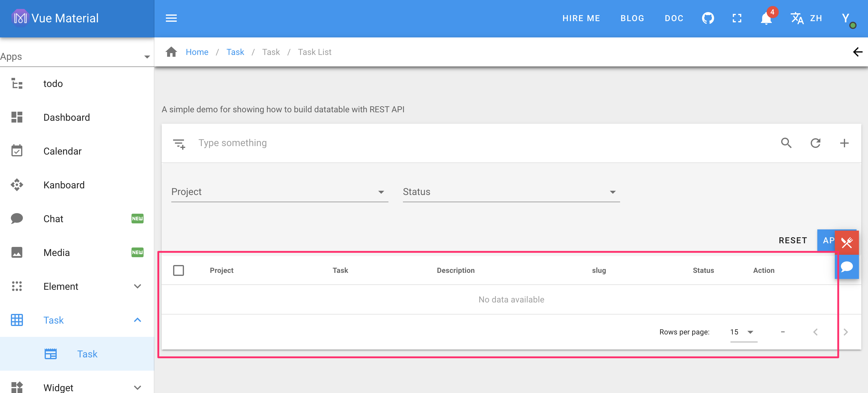This screenshot has width=868, height=393.
Task: Switch language using the ZH translate icon
Action: point(797,18)
